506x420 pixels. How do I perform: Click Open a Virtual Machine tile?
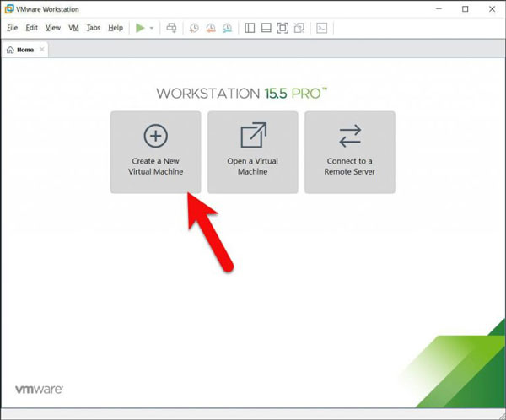pyautogui.click(x=253, y=152)
